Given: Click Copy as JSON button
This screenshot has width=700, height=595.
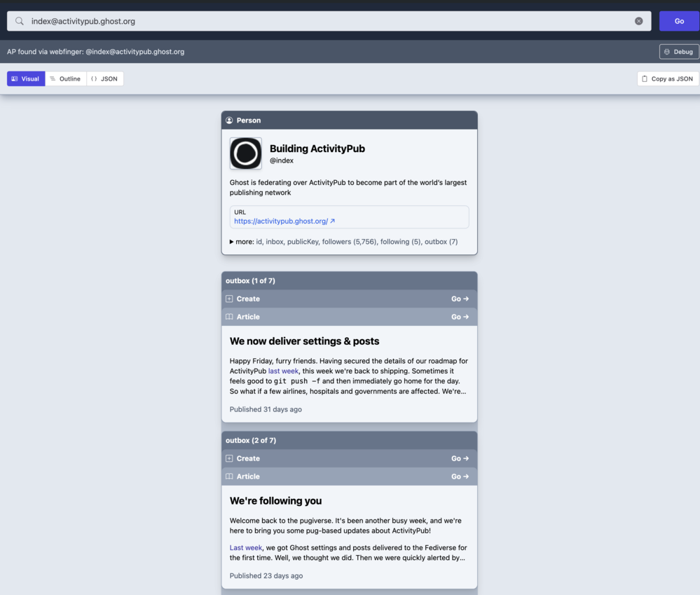Looking at the screenshot, I should coord(667,79).
